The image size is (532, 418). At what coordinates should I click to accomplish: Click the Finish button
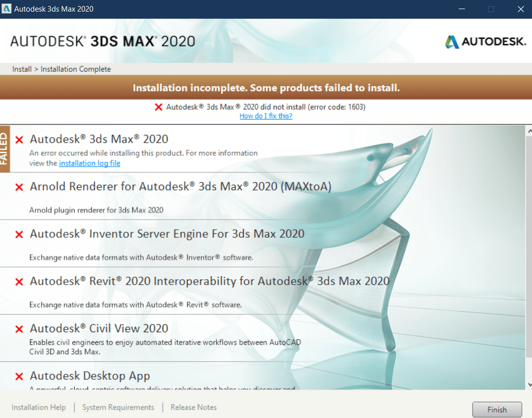tap(497, 409)
